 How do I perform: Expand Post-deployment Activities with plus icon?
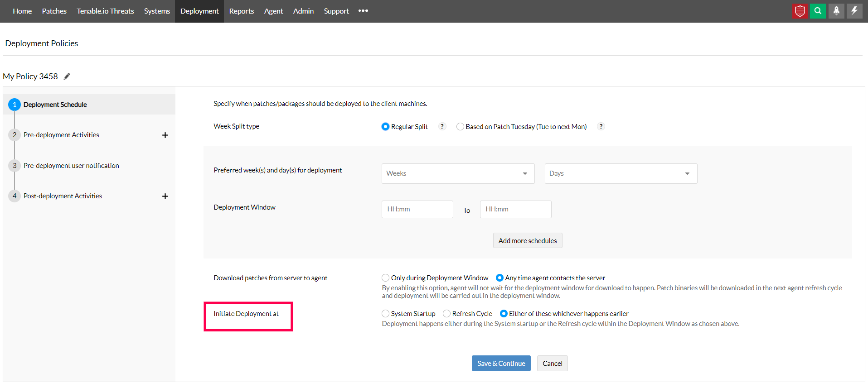click(165, 196)
